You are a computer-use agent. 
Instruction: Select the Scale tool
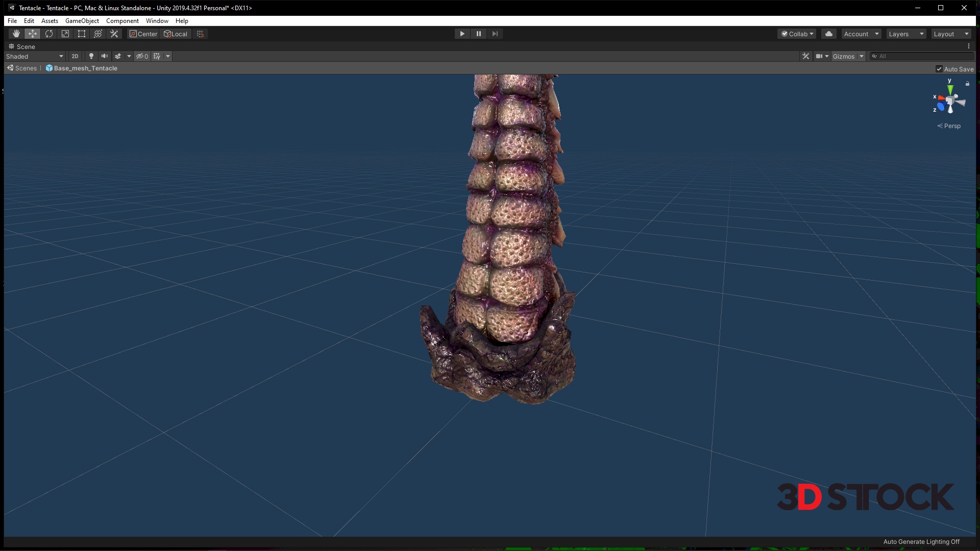[65, 34]
